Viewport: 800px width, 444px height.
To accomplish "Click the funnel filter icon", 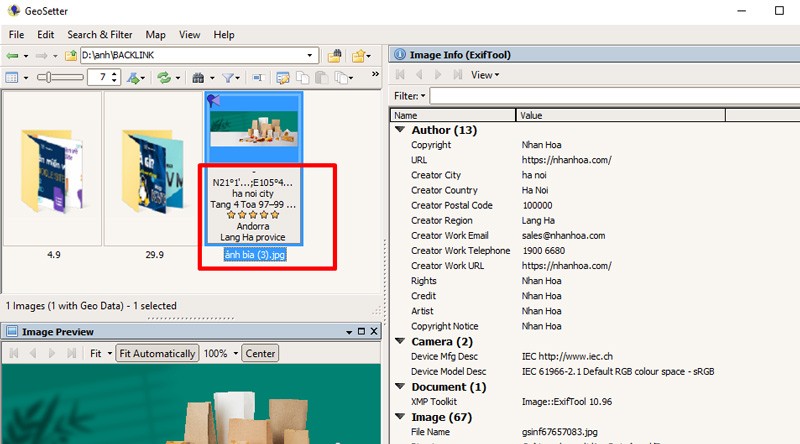I will click(228, 77).
